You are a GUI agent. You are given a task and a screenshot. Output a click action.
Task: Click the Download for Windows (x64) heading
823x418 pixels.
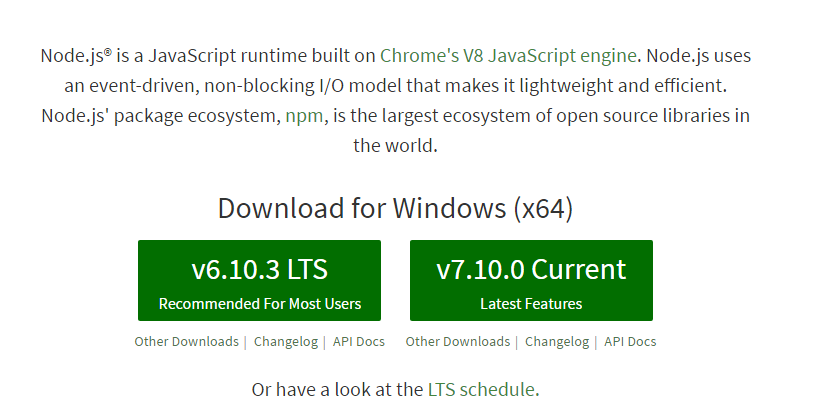(x=395, y=208)
